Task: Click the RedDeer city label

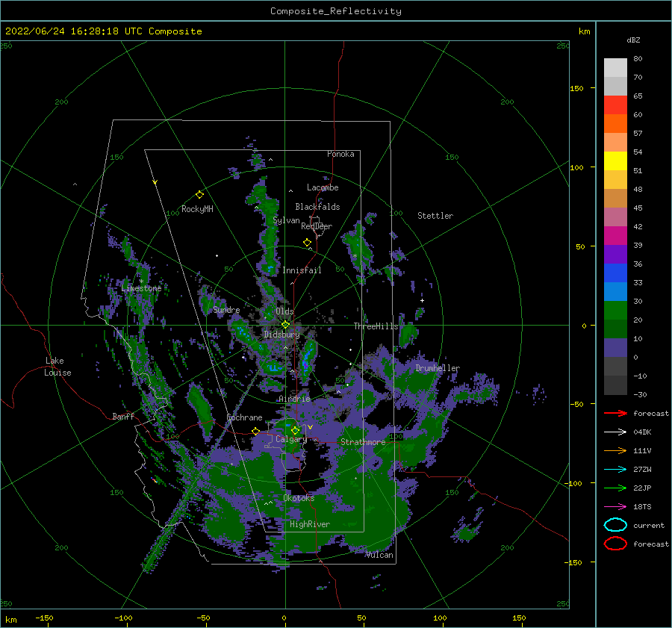Action: [317, 226]
